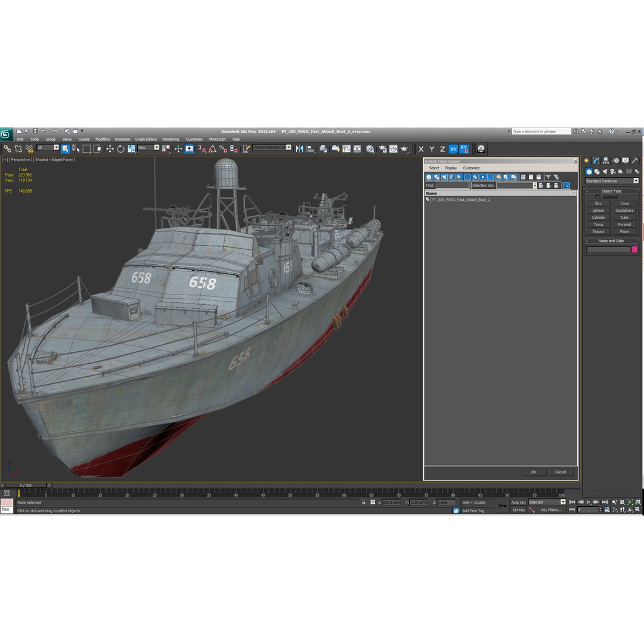This screenshot has height=644, width=644.
Task: Restrict transform to the Y axis
Action: 432,149
